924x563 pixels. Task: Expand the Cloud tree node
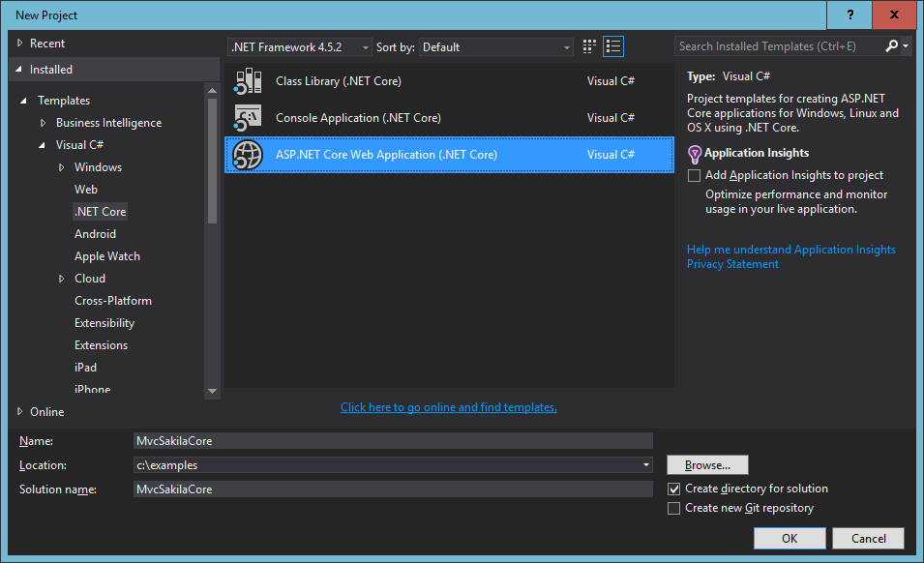click(61, 279)
